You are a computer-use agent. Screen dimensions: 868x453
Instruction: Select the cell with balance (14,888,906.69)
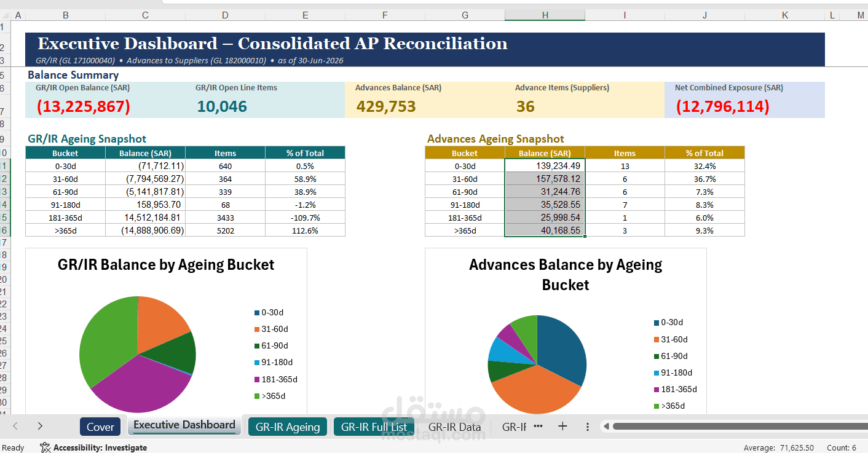coord(145,230)
